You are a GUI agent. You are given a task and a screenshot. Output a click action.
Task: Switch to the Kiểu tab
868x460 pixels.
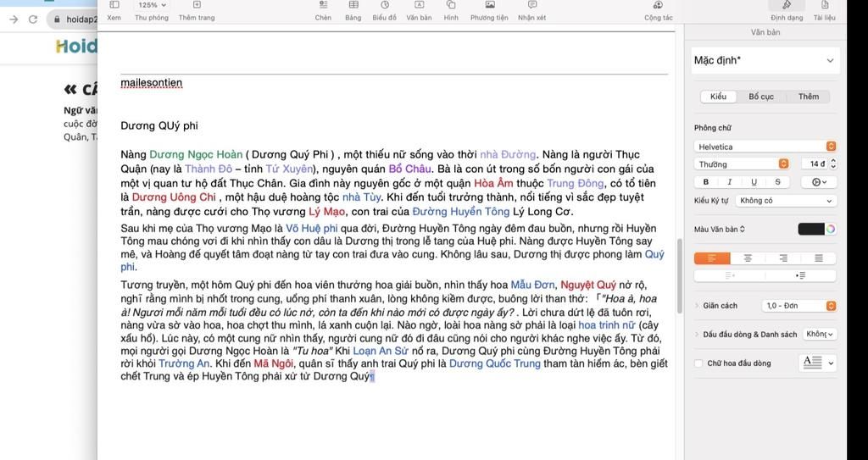(x=718, y=97)
